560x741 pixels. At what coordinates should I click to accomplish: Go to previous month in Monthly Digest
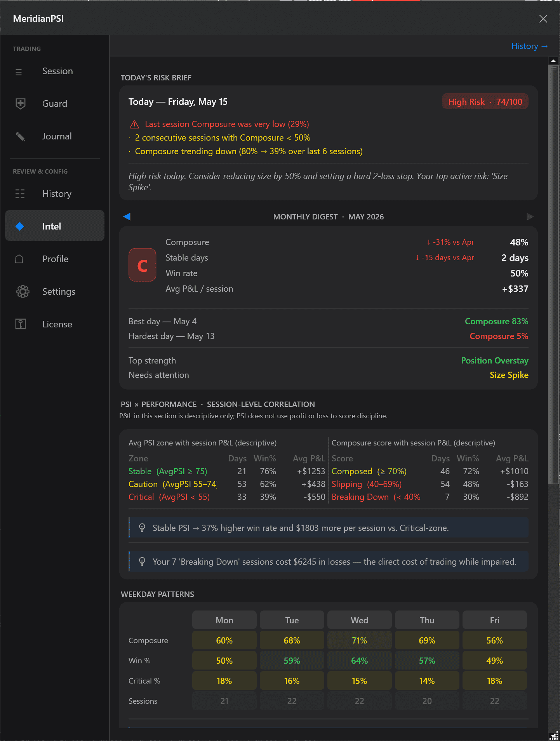click(127, 216)
